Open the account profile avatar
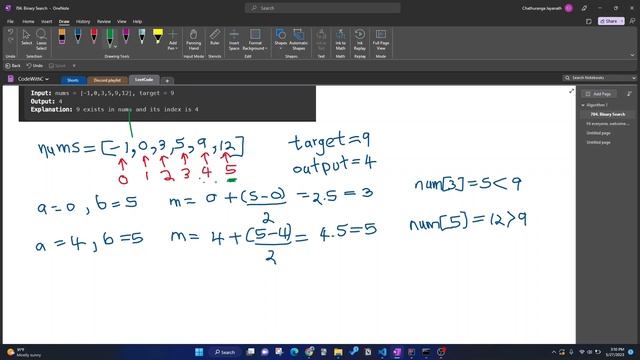The image size is (640, 360). coord(569,8)
